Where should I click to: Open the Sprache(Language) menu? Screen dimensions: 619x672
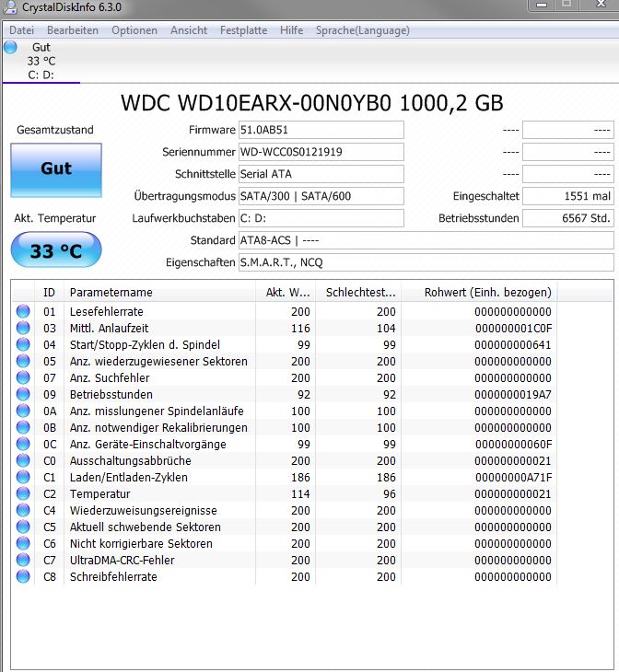point(363,30)
